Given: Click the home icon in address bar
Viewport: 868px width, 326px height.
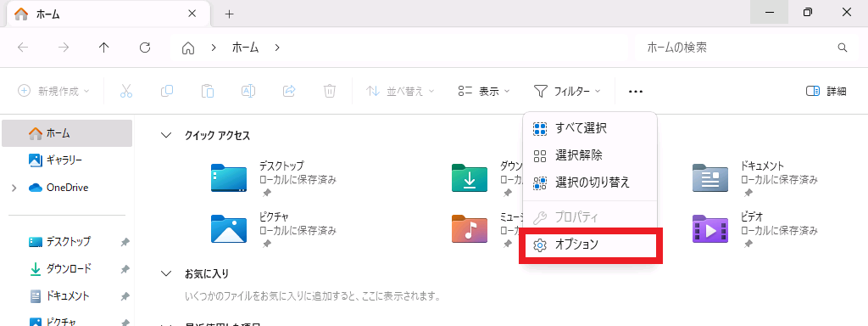Looking at the screenshot, I should (x=188, y=48).
